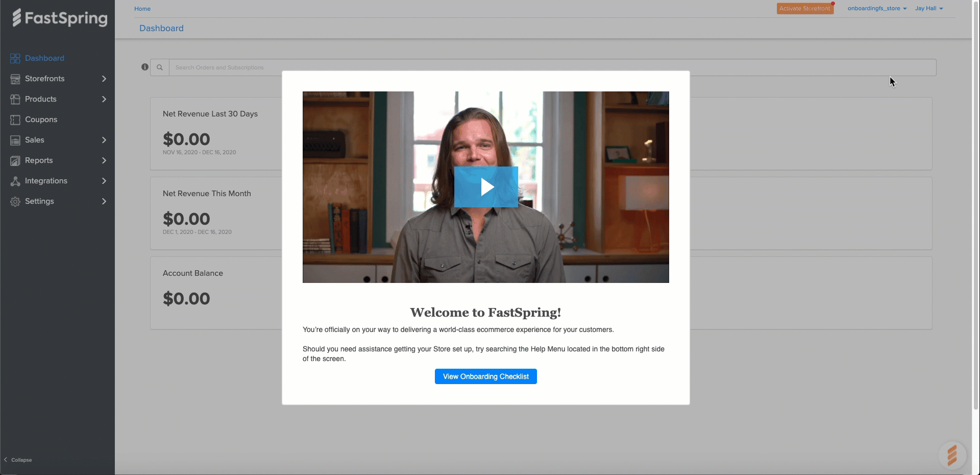Screen dimensions: 980x475
Task: Click the Products box icon
Action: click(x=15, y=99)
